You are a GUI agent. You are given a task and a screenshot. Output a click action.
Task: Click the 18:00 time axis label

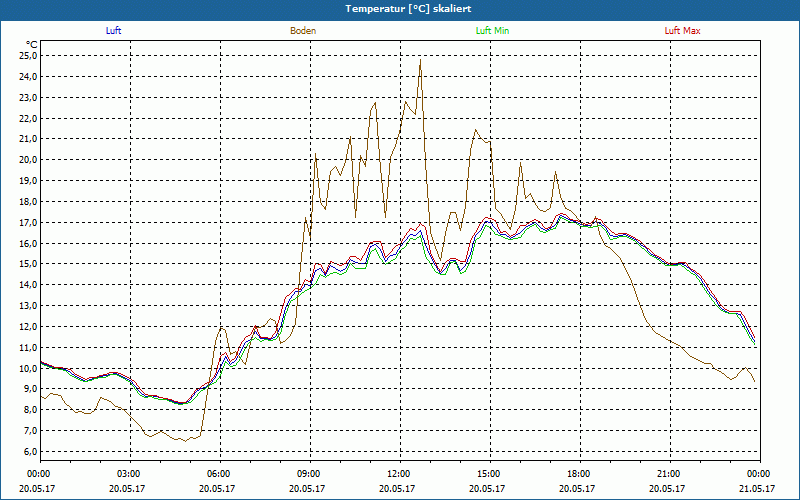580,474
